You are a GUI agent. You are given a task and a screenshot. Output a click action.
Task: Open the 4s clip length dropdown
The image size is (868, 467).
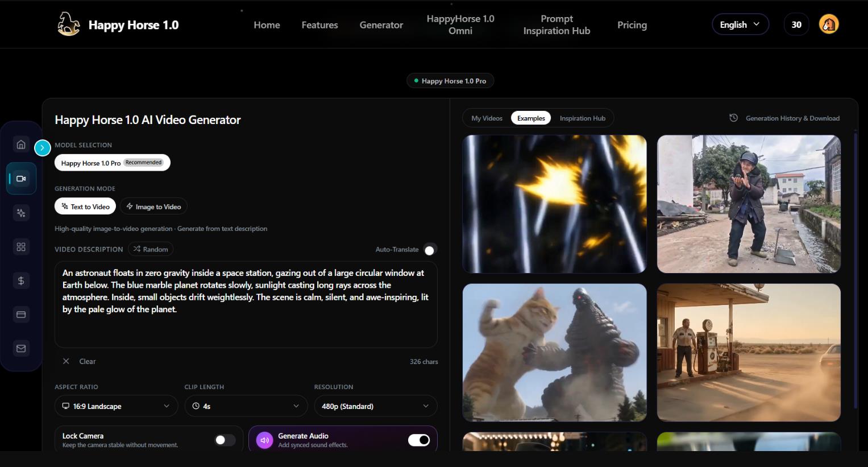coord(246,406)
